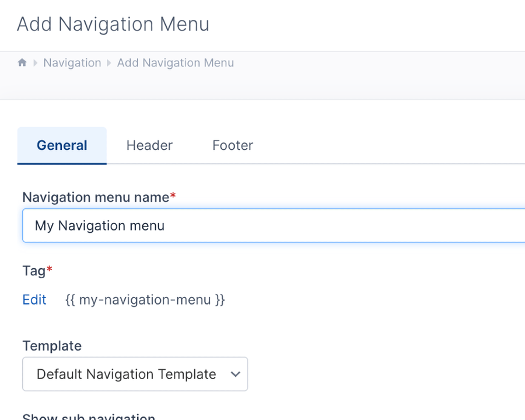Viewport: 525px width, 420px height.
Task: Open the Default Navigation Template dropdown
Action: pos(134,374)
